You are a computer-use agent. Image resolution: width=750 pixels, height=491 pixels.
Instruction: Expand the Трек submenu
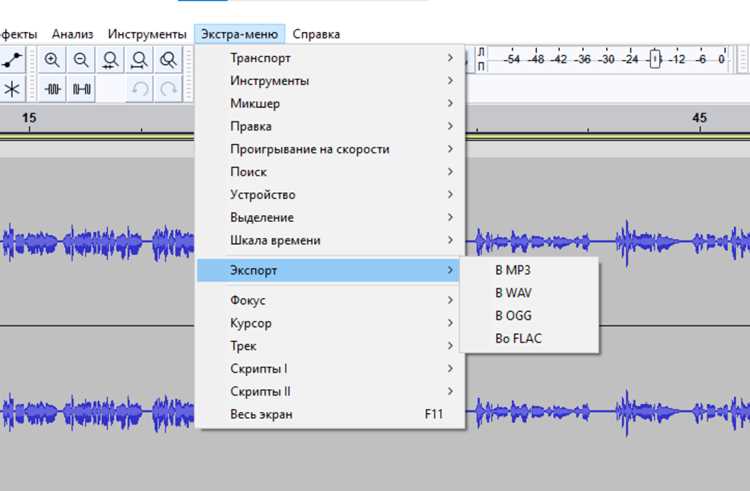330,346
